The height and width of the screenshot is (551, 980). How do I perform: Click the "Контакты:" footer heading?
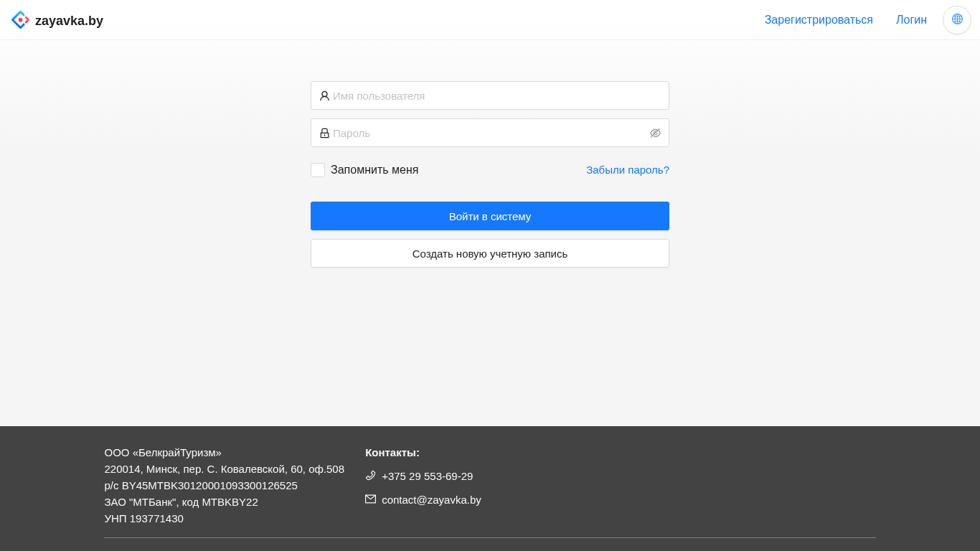click(x=392, y=453)
